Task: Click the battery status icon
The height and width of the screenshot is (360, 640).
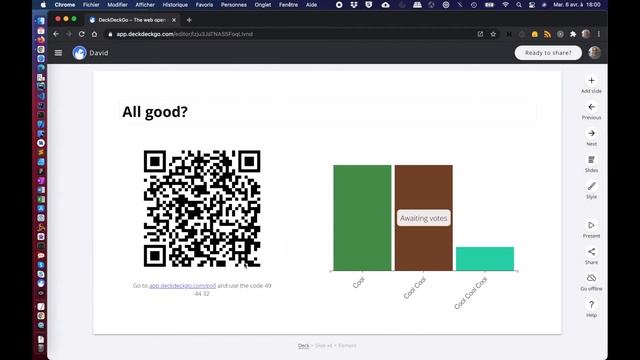Action: point(489,5)
